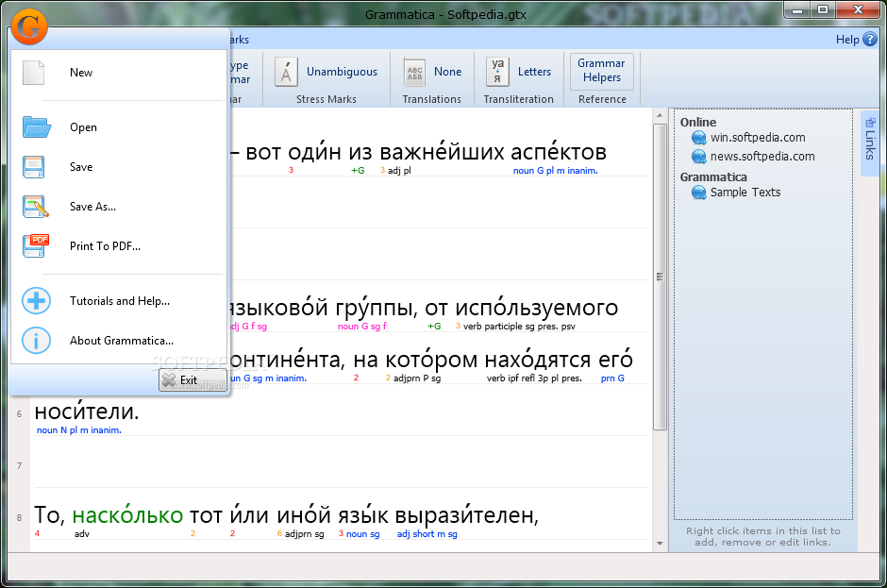Click the word нахо́дятся
Screen dimensions: 887x588
click(x=538, y=360)
